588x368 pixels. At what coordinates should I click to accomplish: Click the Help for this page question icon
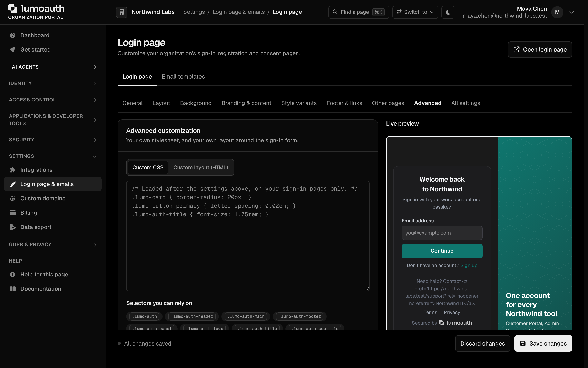(13, 275)
